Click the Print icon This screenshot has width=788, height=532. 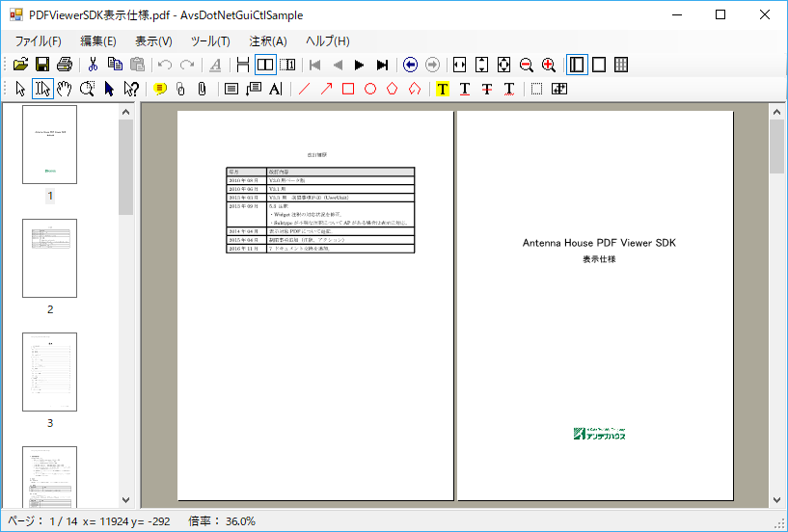pos(64,65)
